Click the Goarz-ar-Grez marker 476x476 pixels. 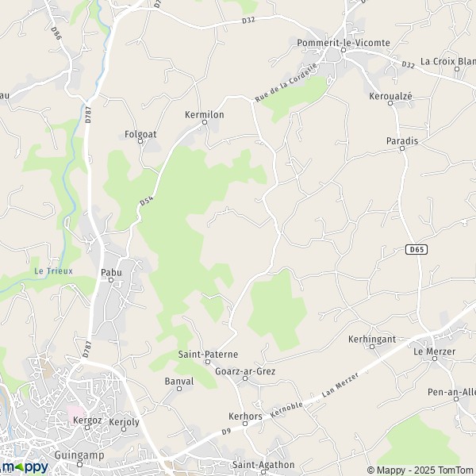(x=245, y=378)
